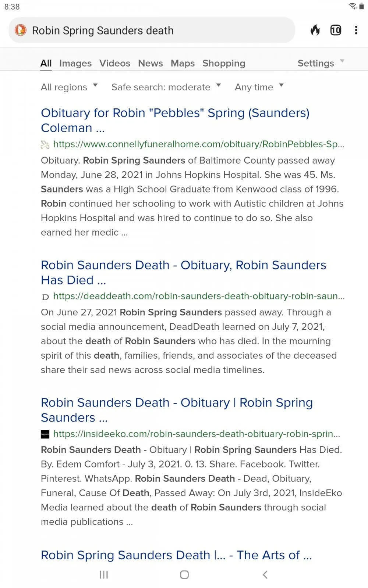Switch to the News results tab
Screen dimensions: 368x588
150,63
